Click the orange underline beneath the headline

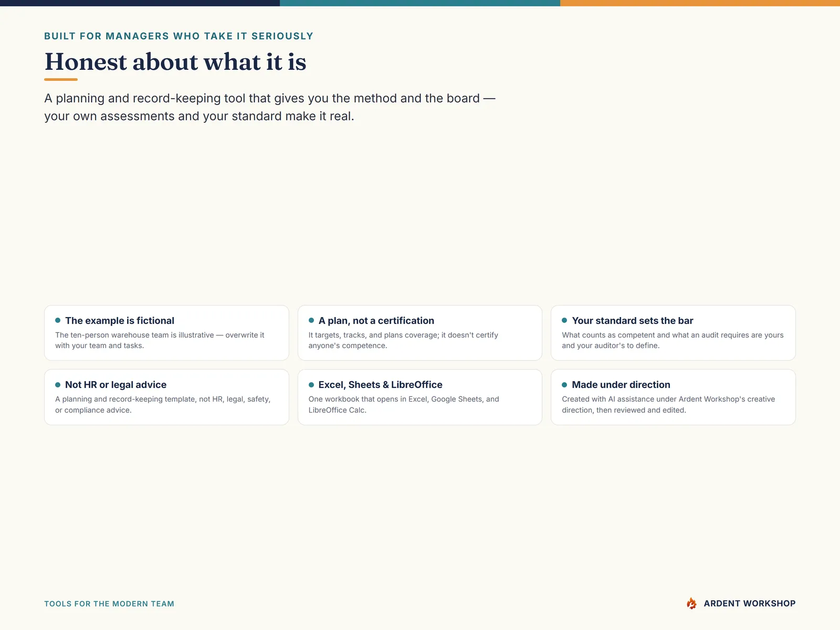tap(61, 79)
